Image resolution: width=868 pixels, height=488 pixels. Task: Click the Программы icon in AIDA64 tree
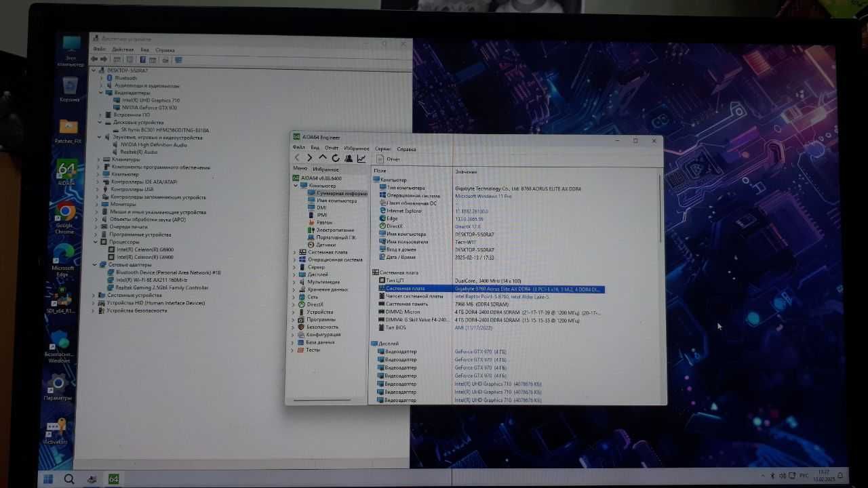pyautogui.click(x=302, y=320)
